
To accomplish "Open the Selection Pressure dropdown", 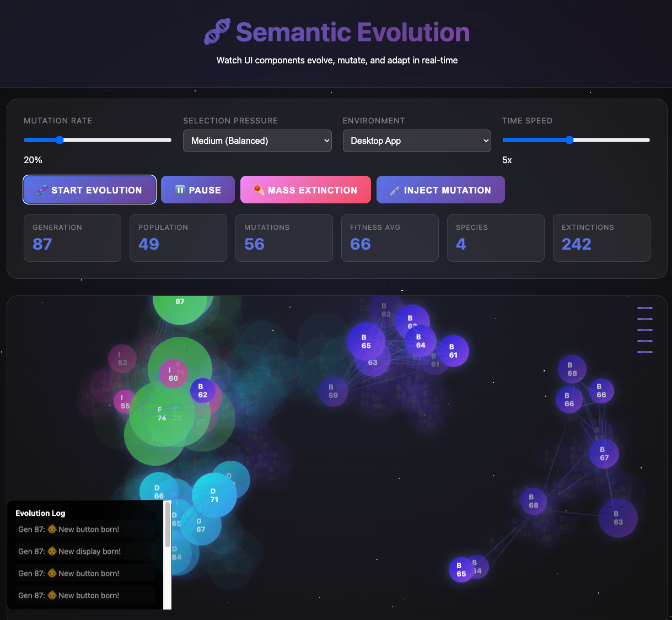I will click(257, 141).
